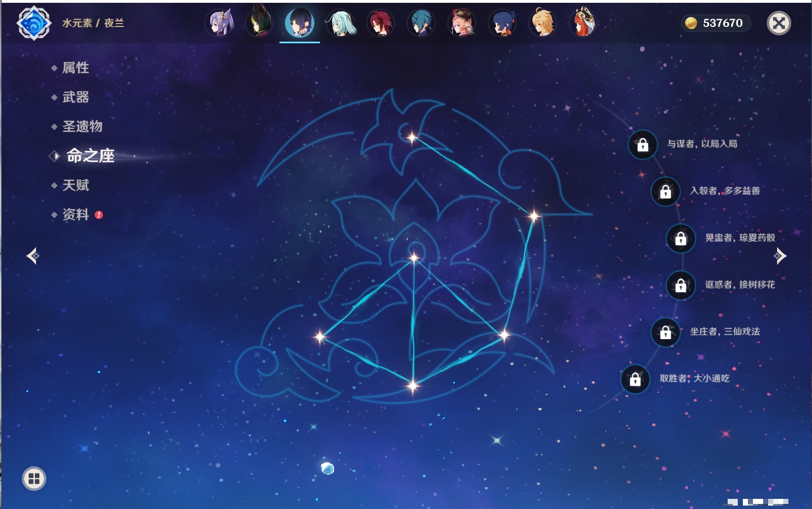Click the topmost star of the constellation
The image size is (812, 509).
(412, 137)
